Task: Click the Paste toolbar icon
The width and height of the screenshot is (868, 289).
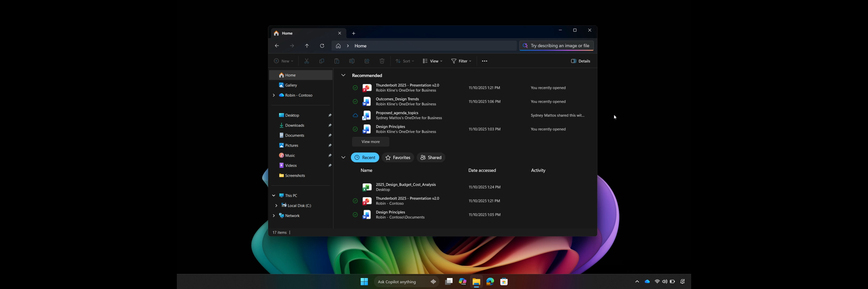Action: [337, 61]
